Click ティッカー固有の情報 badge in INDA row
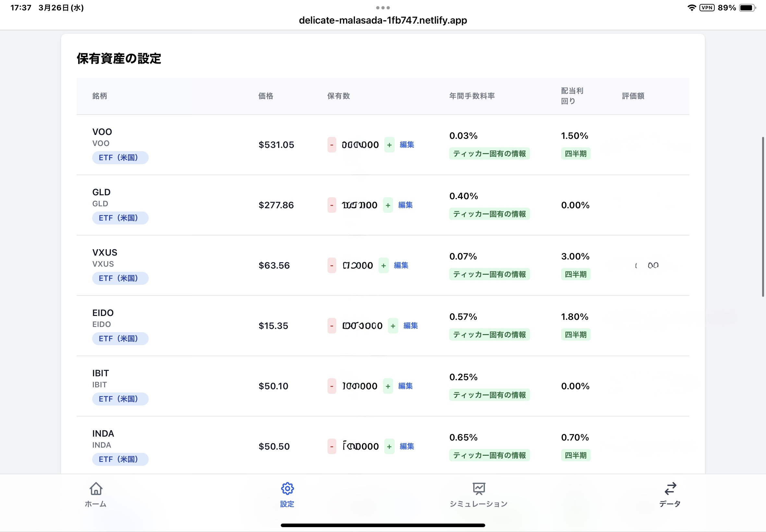Screen dimensions: 766x532 pyautogui.click(x=489, y=455)
